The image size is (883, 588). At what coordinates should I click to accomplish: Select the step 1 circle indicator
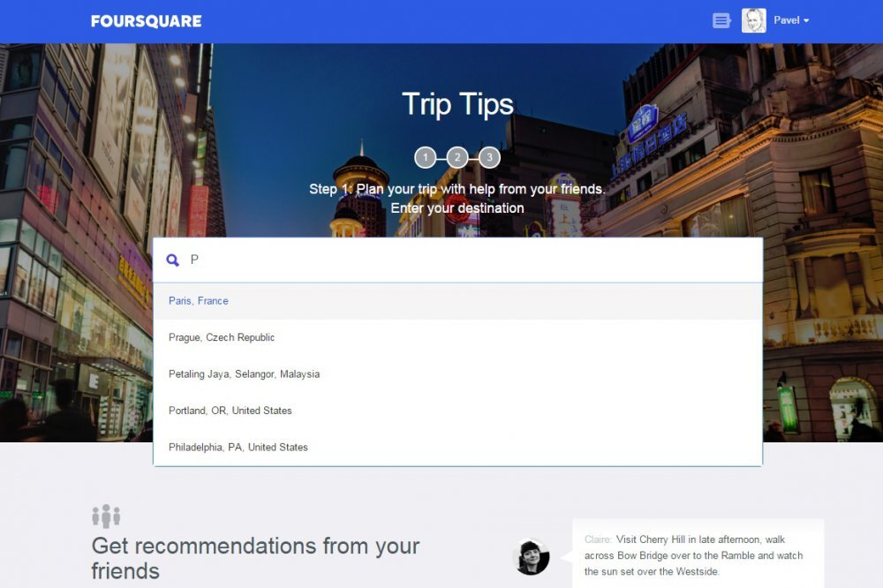pos(425,156)
